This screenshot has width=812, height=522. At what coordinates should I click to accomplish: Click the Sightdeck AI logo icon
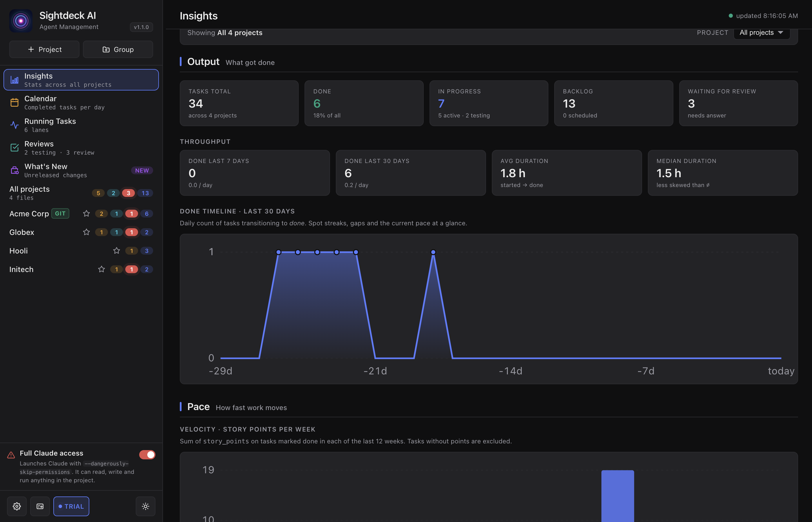click(x=21, y=21)
